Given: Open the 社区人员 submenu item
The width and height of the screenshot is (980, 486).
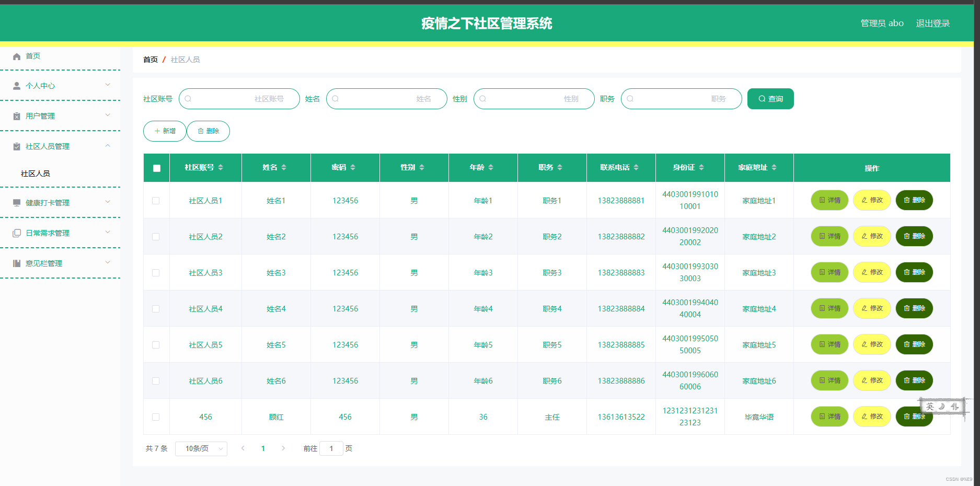Looking at the screenshot, I should point(36,173).
